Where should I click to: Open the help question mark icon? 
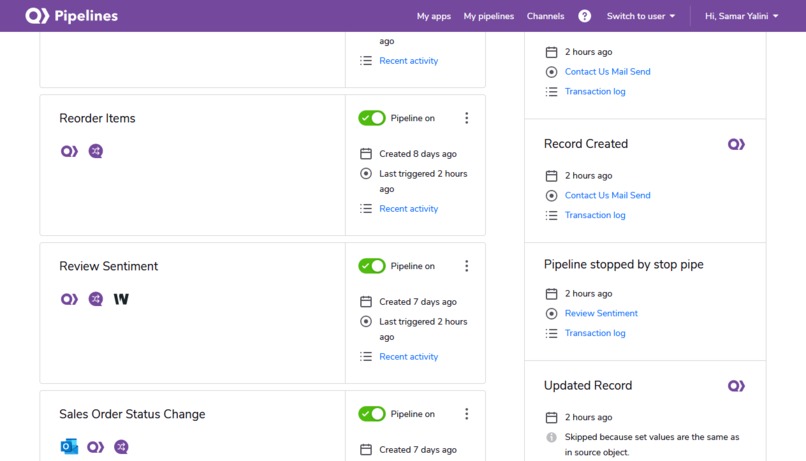[x=584, y=16]
